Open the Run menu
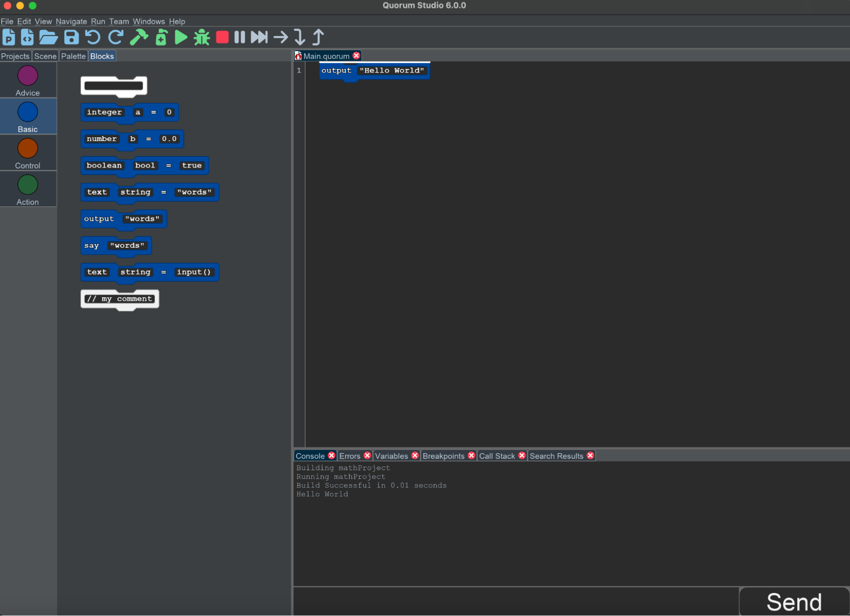850x616 pixels. [x=98, y=21]
